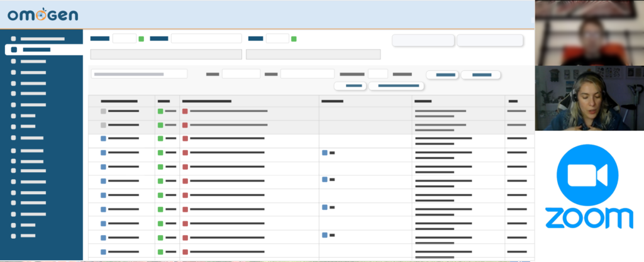Click the icon of the highlighted sidebar item
Viewport: 644px width, 262px height.
[x=14, y=49]
